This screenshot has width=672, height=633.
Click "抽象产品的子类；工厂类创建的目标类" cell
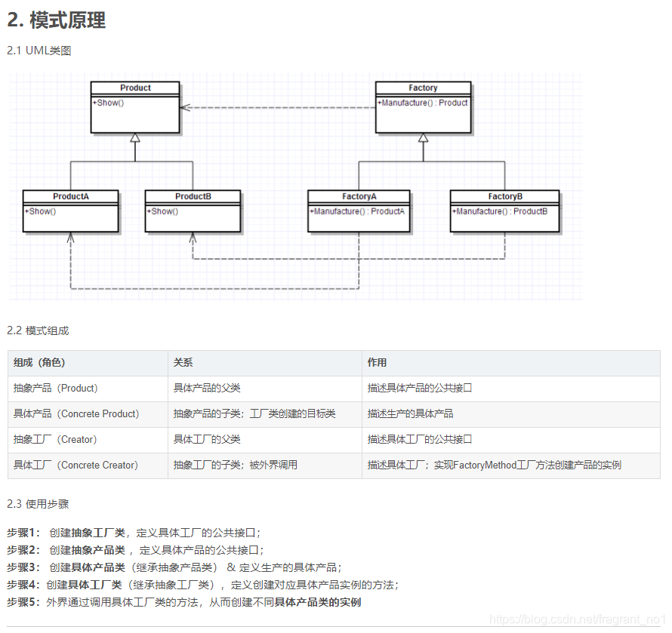pos(265,414)
